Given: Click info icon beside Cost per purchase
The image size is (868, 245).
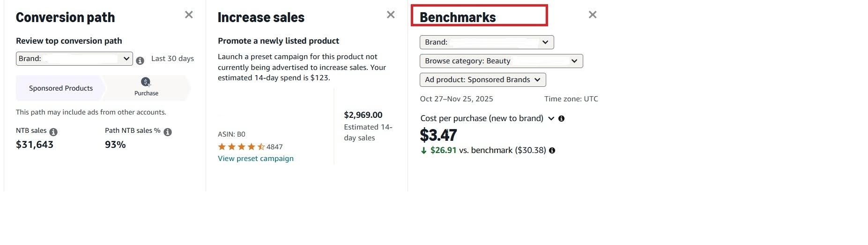Looking at the screenshot, I should pos(561,119).
